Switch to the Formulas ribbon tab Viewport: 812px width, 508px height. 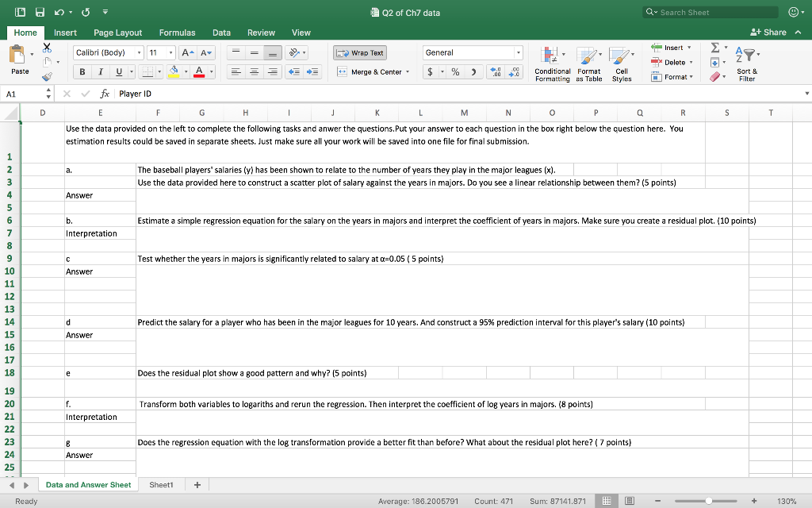[177, 33]
